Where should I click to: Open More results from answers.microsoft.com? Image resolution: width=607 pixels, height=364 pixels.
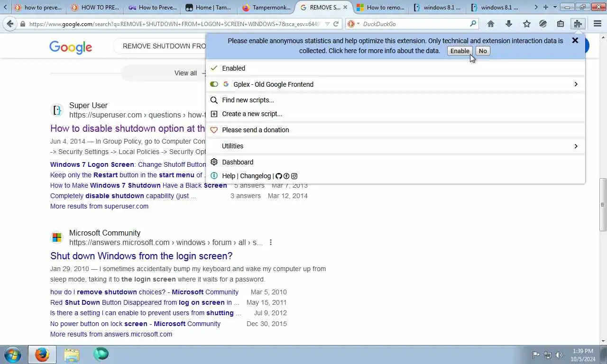click(x=111, y=334)
